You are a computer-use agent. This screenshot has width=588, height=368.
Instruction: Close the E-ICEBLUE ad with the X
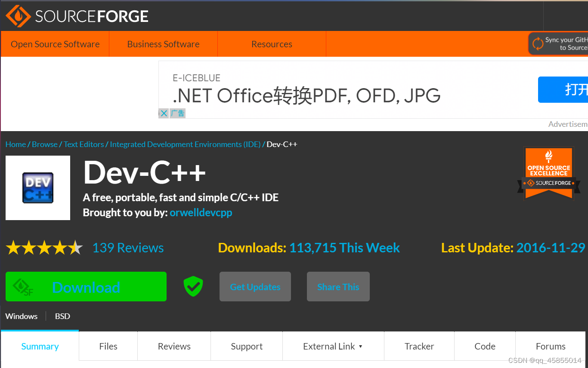pos(164,113)
